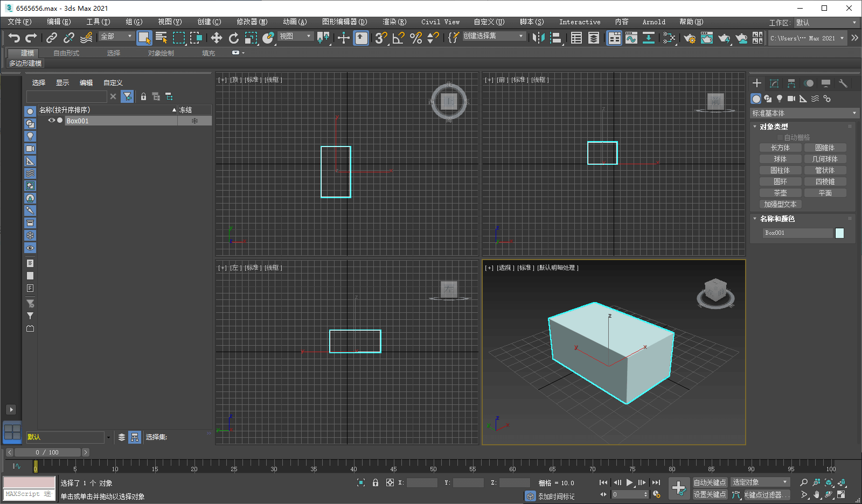Toggle Scene Explorer icon in toolbar

(x=576, y=38)
